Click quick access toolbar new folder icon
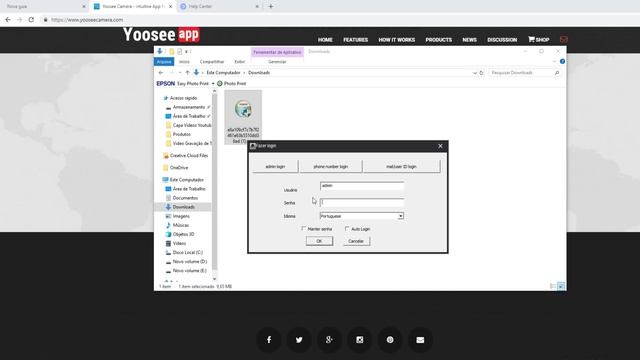This screenshot has width=640, height=360. click(172, 52)
